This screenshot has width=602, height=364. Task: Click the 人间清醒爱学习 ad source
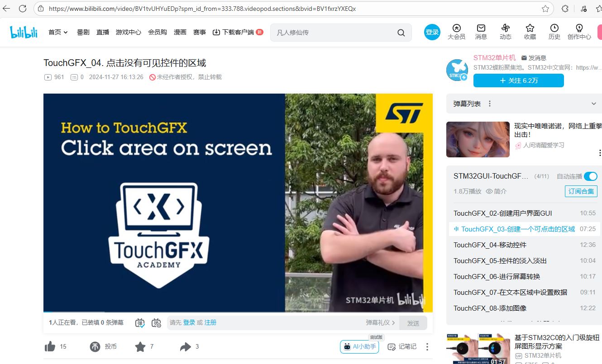[x=544, y=145]
